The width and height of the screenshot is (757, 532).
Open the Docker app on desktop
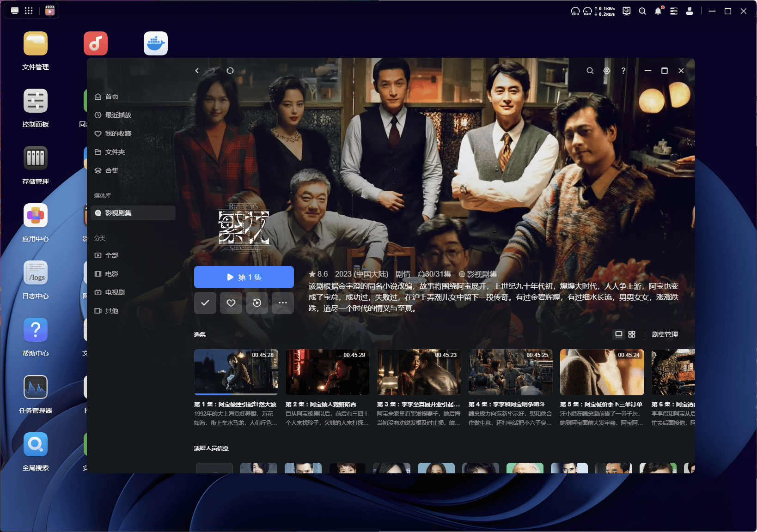point(155,44)
